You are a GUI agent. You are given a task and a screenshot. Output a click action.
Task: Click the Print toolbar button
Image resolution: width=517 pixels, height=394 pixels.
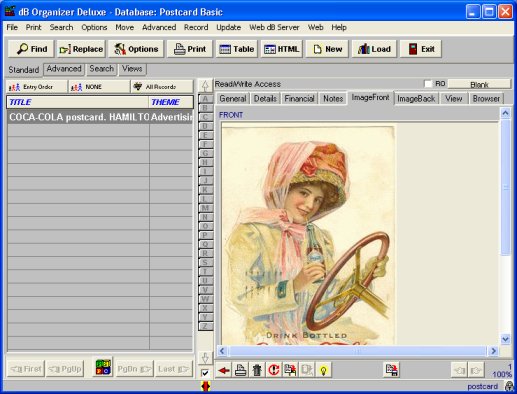click(x=190, y=49)
